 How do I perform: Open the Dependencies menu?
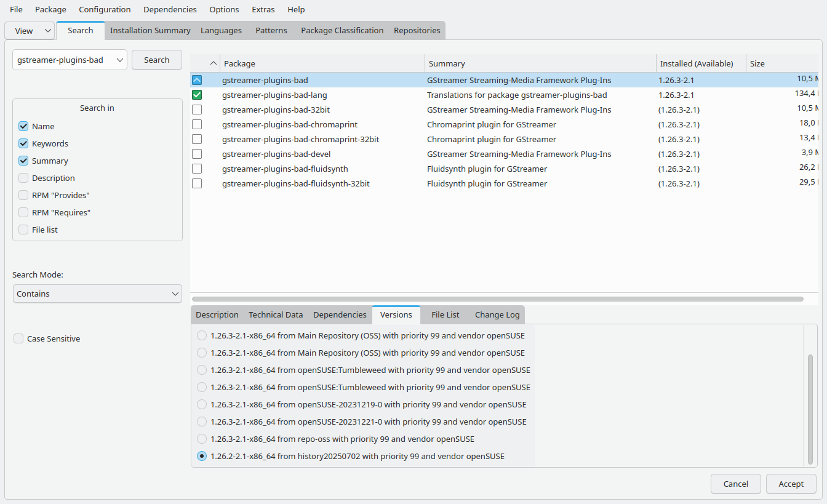170,9
